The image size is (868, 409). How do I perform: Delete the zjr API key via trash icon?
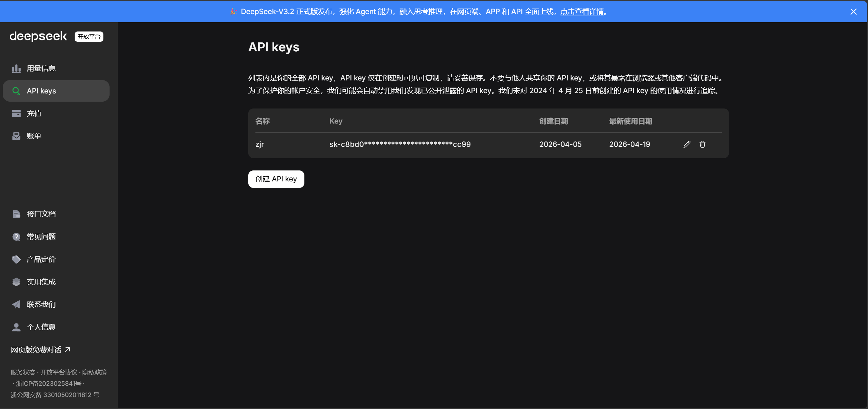pyautogui.click(x=702, y=144)
